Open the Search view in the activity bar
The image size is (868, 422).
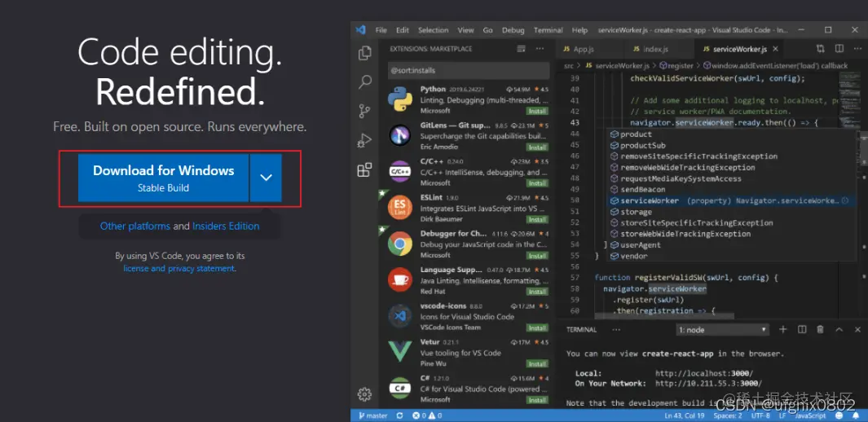click(365, 82)
